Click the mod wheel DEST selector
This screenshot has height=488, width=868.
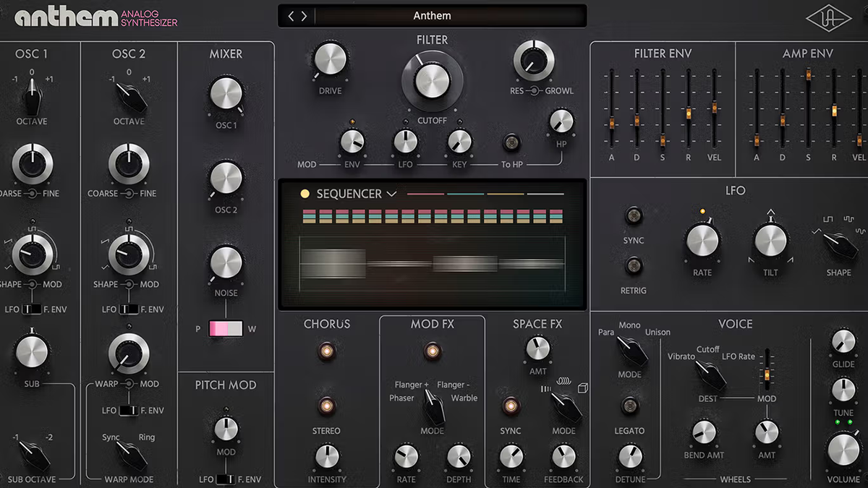tap(710, 375)
